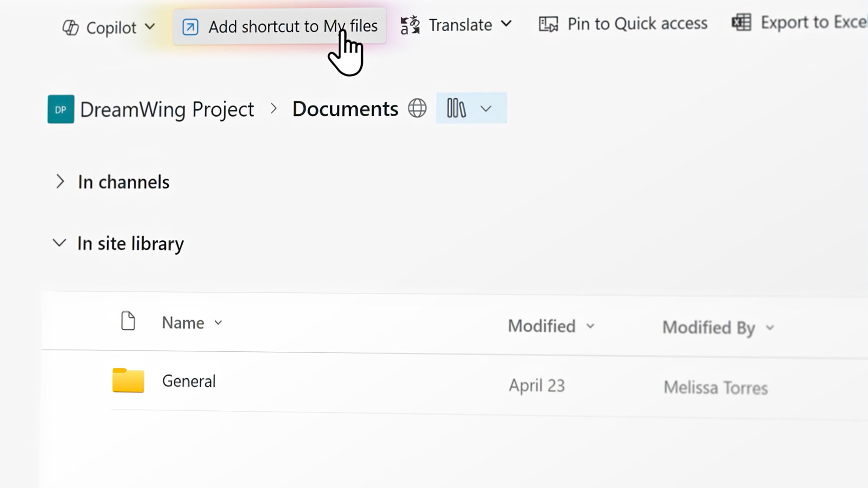Sort by the Name column header
Viewport: 868px width, 488px height.
(183, 323)
